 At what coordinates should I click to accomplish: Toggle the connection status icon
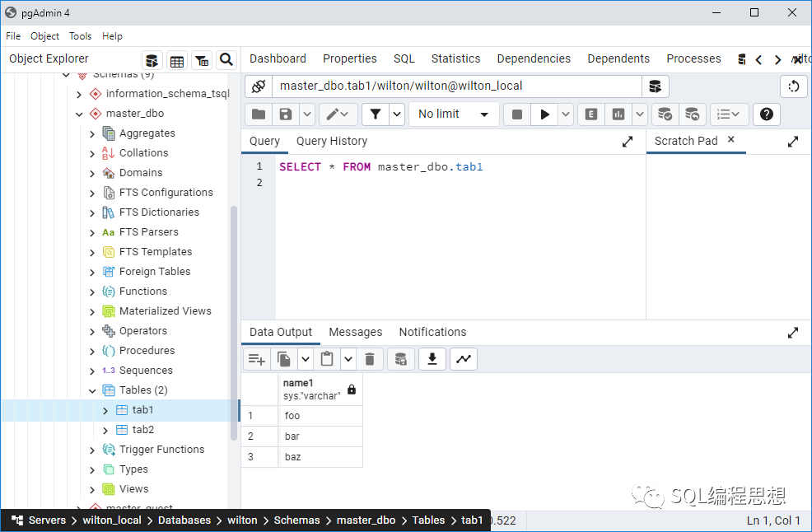click(259, 86)
